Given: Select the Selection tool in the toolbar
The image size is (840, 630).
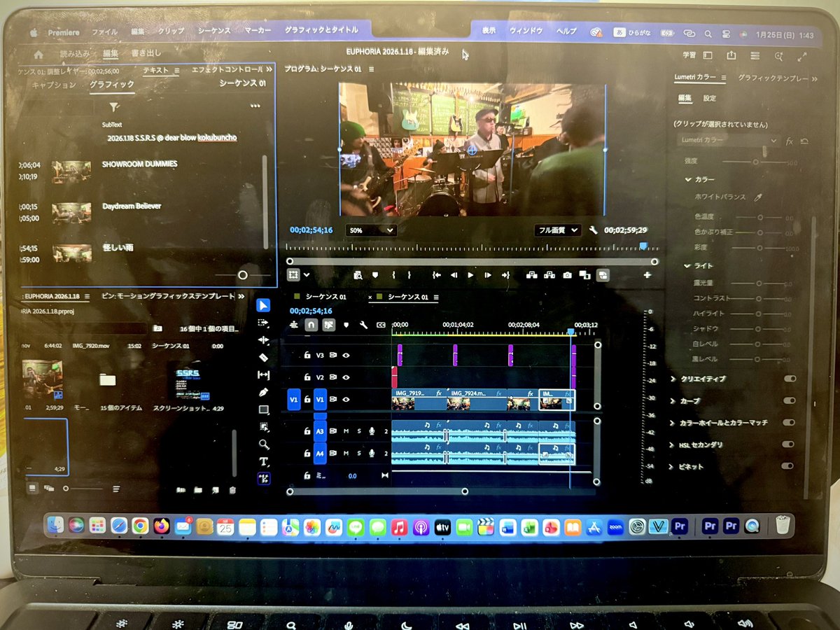Looking at the screenshot, I should point(263,304).
